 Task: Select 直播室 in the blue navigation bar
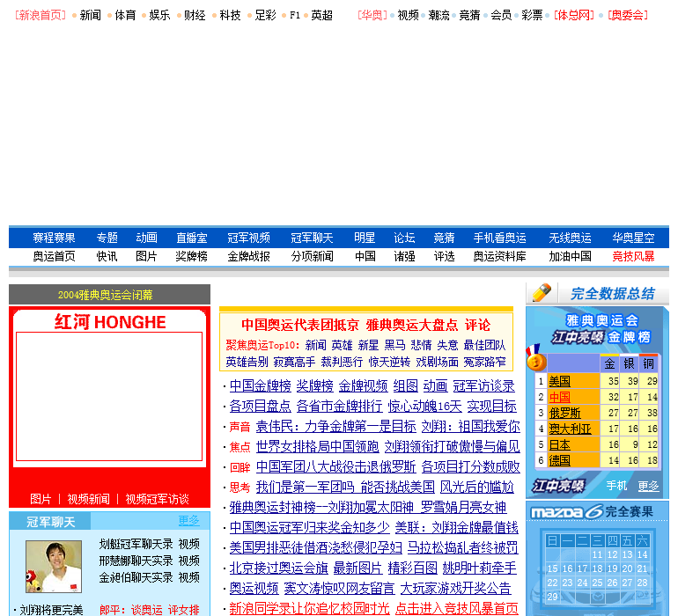tap(192, 238)
